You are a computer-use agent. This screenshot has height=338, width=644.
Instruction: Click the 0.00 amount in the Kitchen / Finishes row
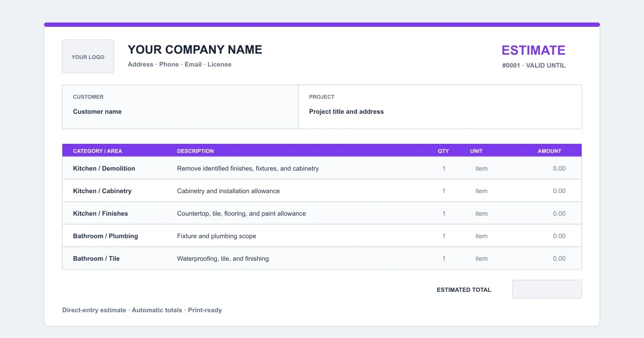pos(559,214)
